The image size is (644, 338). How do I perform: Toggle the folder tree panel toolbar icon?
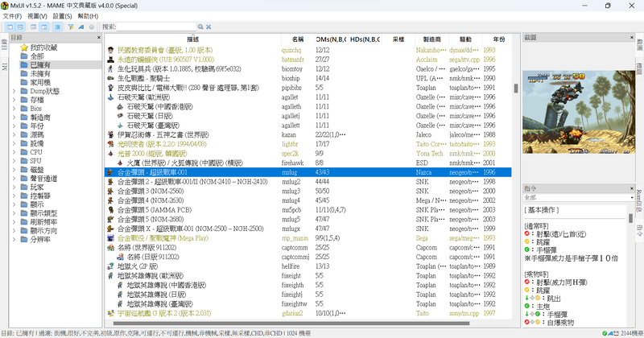click(x=10, y=27)
